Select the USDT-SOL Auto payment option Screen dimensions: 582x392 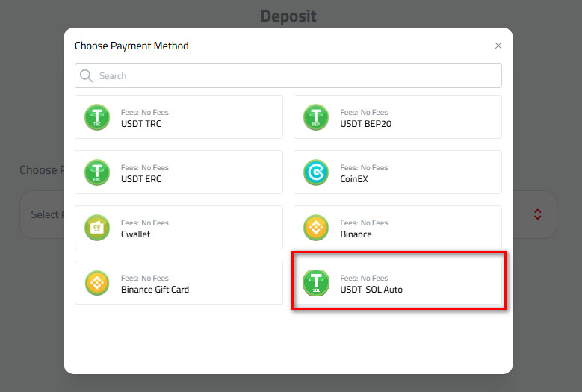click(x=397, y=282)
